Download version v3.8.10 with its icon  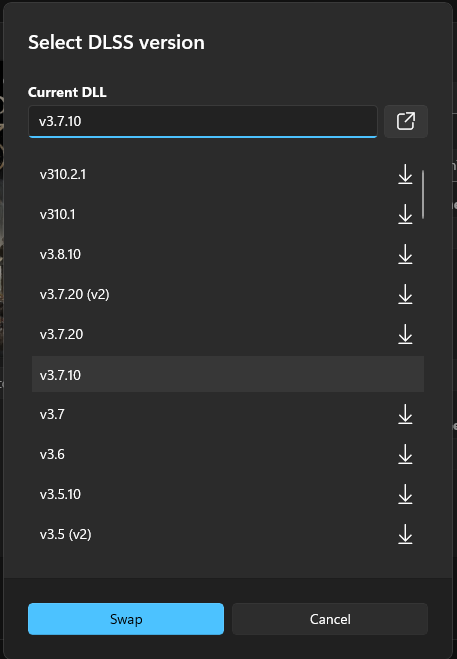tap(405, 254)
